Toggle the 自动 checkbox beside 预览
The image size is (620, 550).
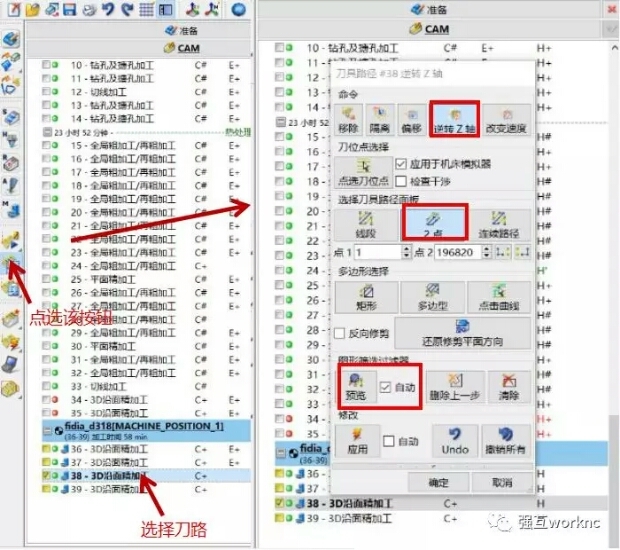(385, 387)
